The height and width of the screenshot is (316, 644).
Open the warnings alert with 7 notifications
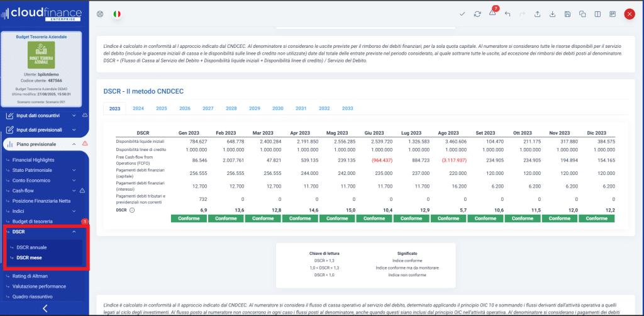pyautogui.click(x=492, y=14)
